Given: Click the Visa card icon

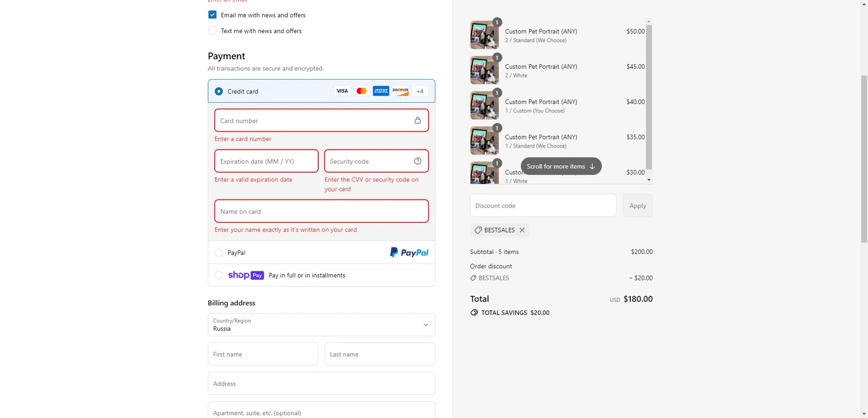Looking at the screenshot, I should (342, 91).
